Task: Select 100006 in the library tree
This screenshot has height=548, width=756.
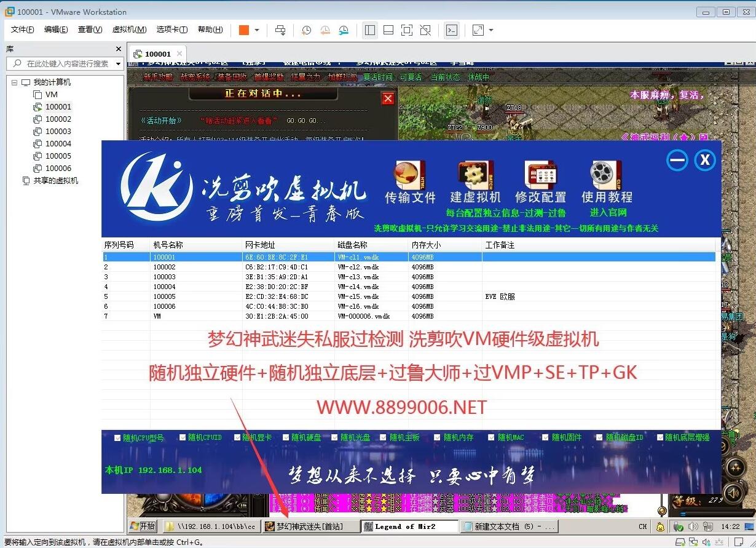Action: [58, 168]
